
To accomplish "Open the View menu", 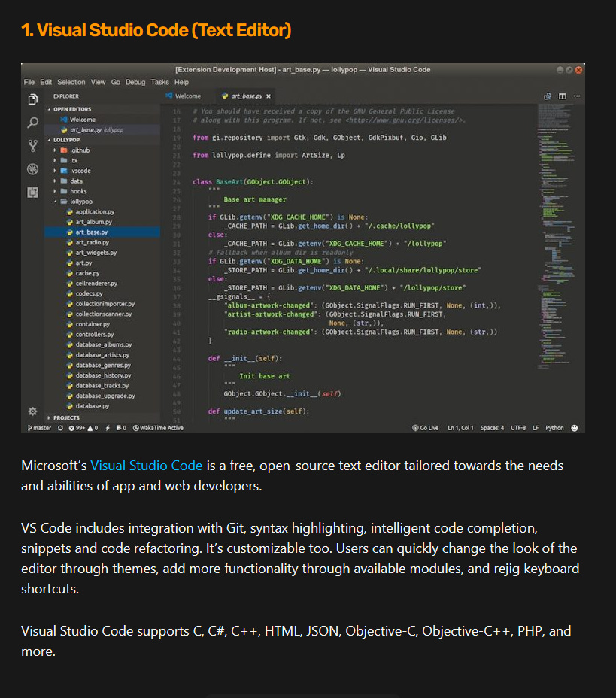I will point(99,82).
